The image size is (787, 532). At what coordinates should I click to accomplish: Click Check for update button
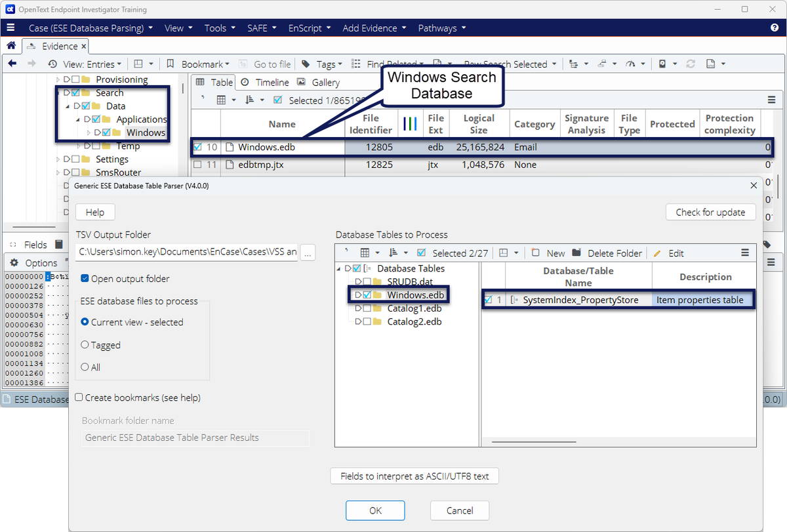pyautogui.click(x=710, y=212)
